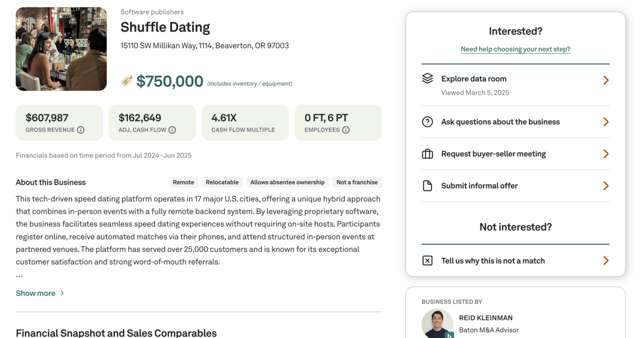Image resolution: width=644 pixels, height=338 pixels.
Task: Open the Explore data room chevron arrow
Action: tap(605, 80)
